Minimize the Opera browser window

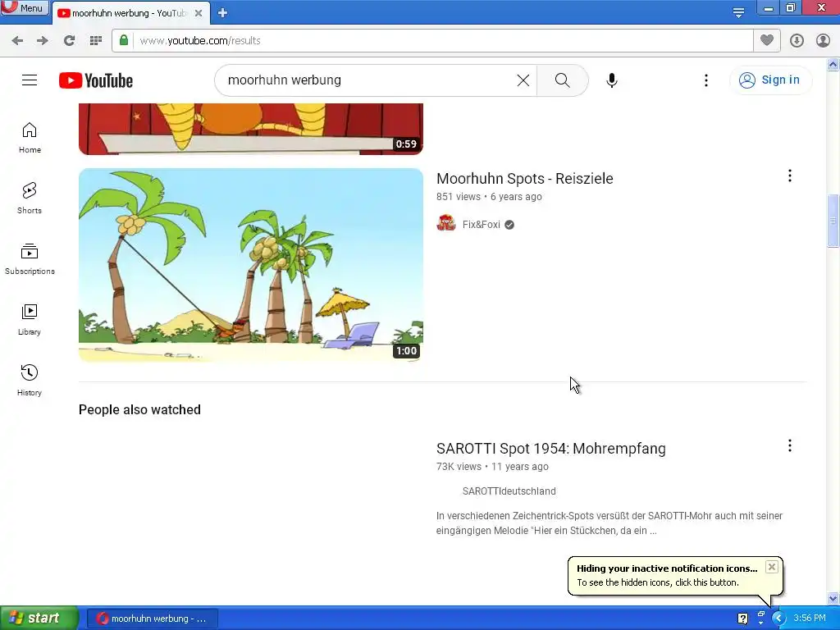click(x=768, y=7)
